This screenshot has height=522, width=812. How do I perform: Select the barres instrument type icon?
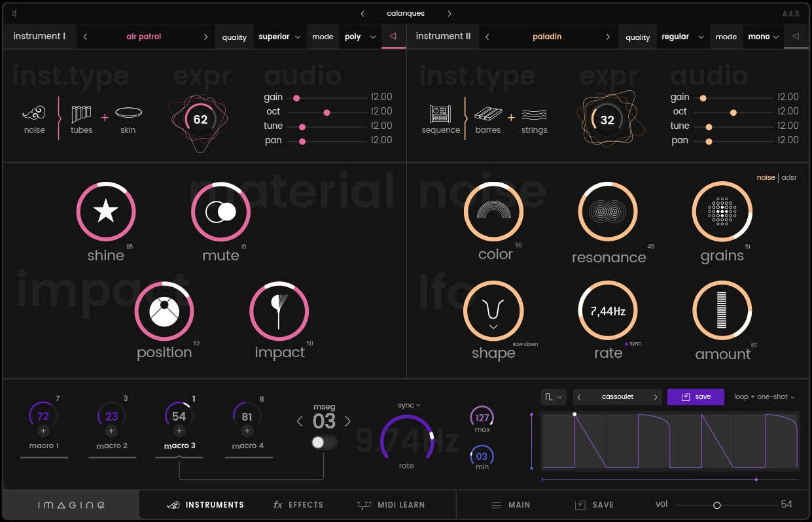pyautogui.click(x=488, y=114)
